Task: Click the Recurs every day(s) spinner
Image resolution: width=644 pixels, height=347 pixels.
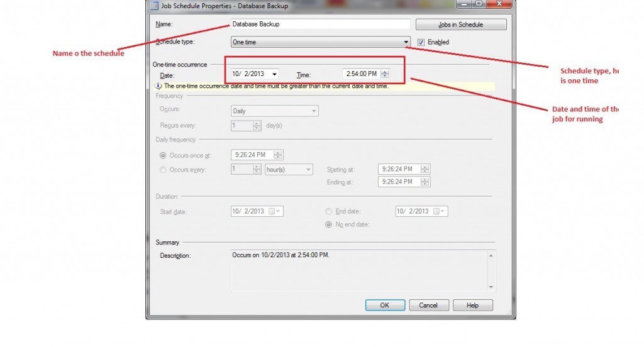Action: [x=257, y=126]
